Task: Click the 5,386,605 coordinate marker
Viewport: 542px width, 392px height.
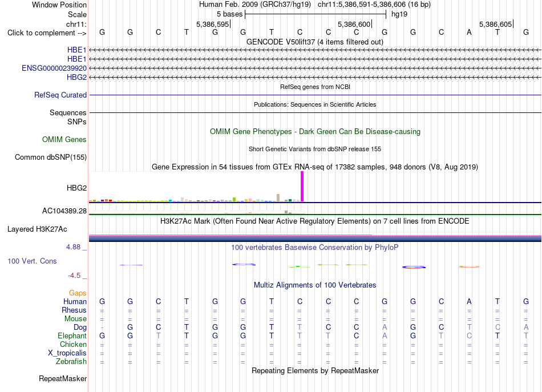Action: [x=495, y=24]
